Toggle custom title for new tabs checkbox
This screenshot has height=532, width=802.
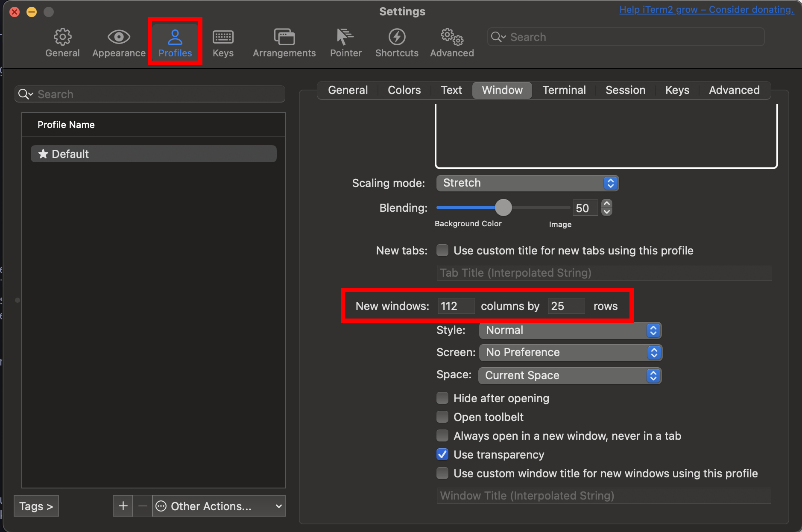[x=442, y=250]
